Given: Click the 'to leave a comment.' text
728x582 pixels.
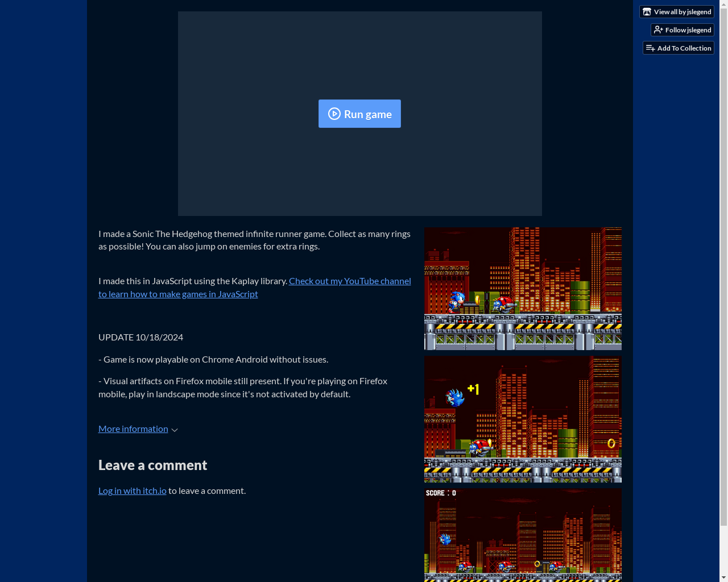Looking at the screenshot, I should 207,490.
